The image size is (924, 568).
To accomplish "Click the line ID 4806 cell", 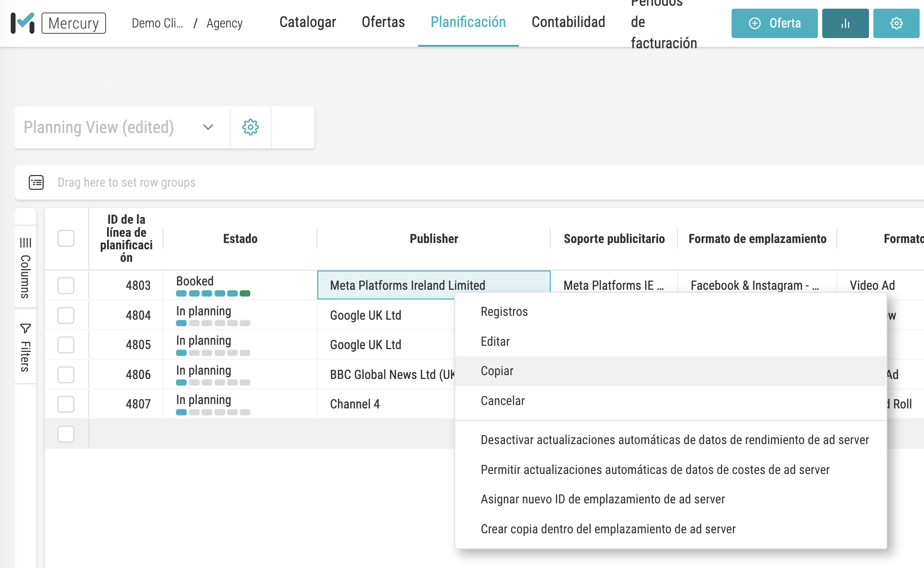I will click(126, 375).
